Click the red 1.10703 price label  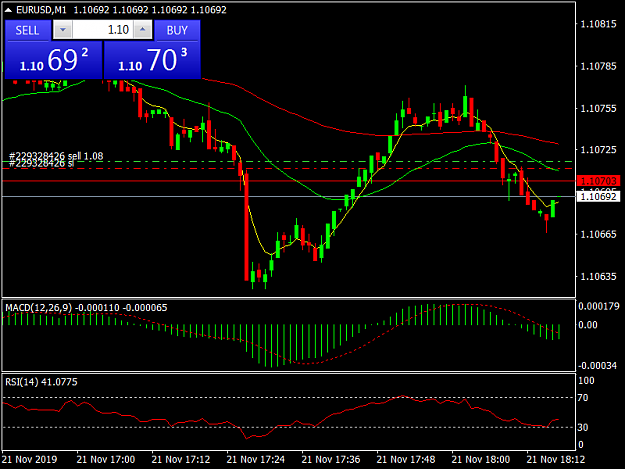coord(598,181)
